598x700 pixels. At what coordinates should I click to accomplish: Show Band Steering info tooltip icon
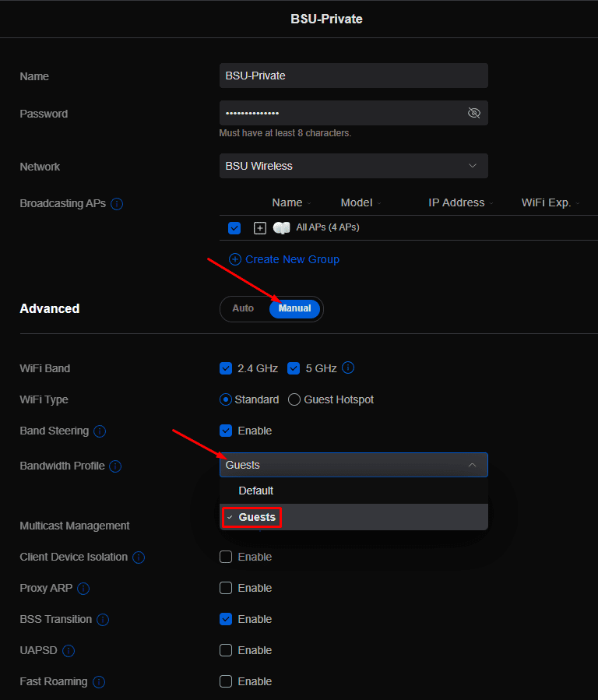pyautogui.click(x=100, y=431)
